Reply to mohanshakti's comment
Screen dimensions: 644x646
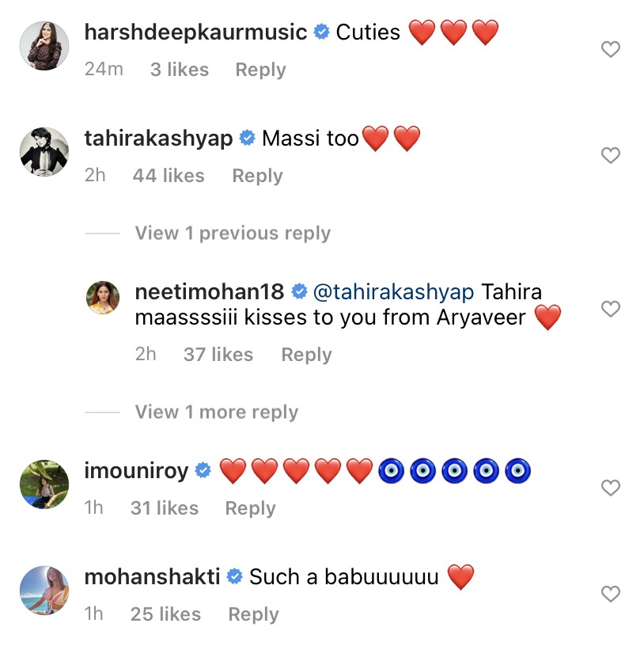coord(253,614)
